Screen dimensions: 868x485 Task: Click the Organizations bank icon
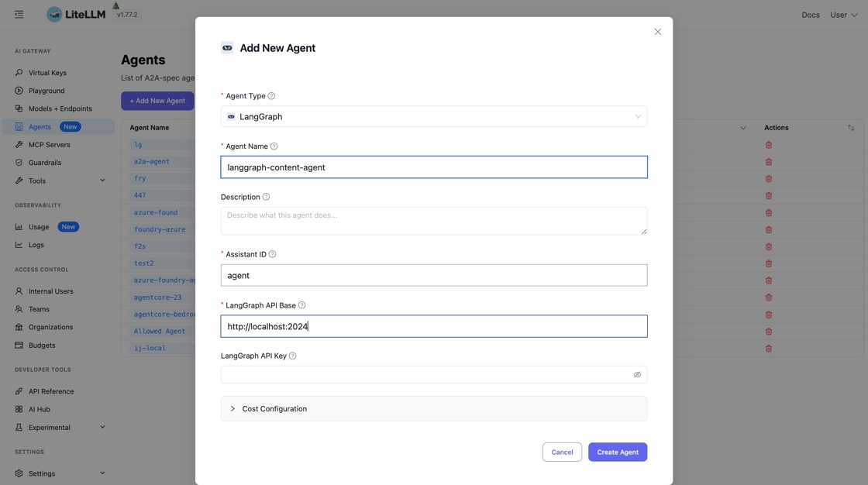(19, 327)
